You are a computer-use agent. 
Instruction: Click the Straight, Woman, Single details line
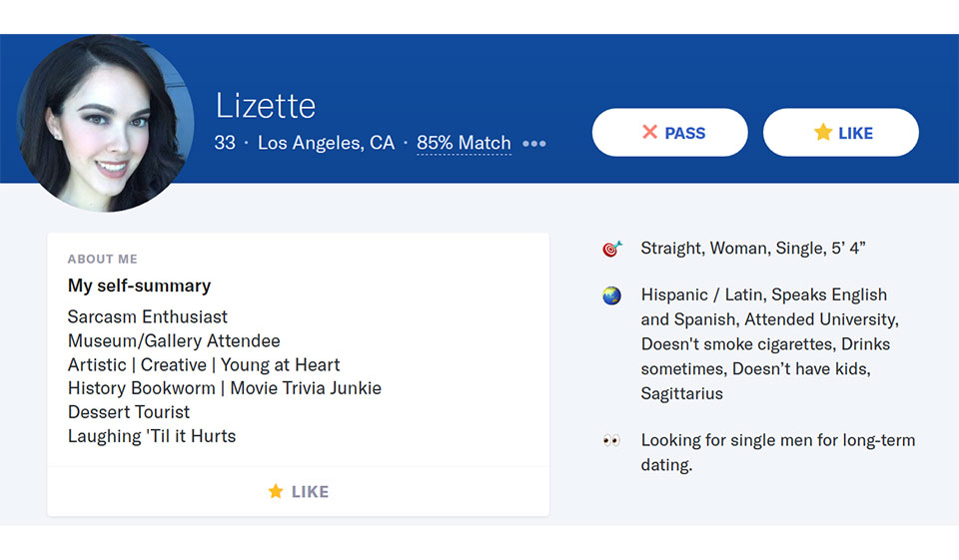(x=752, y=248)
